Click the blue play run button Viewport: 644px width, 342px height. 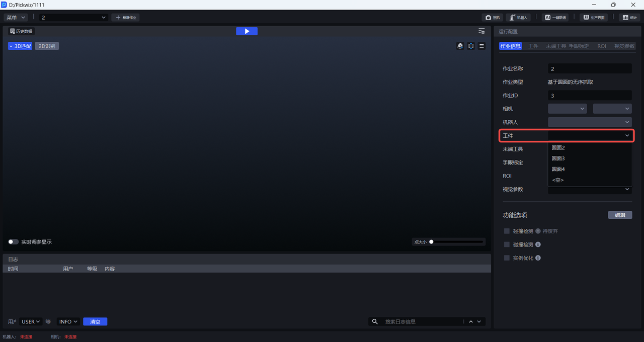[x=247, y=31]
